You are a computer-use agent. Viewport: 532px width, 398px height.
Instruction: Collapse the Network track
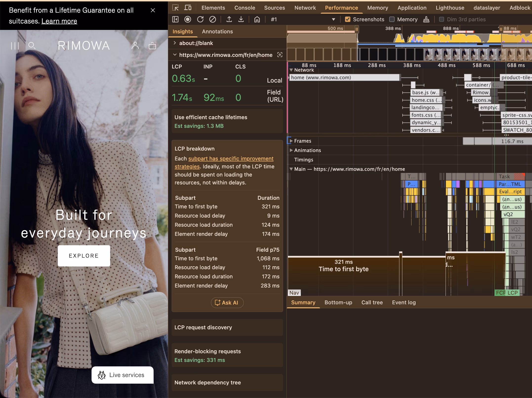291,70
